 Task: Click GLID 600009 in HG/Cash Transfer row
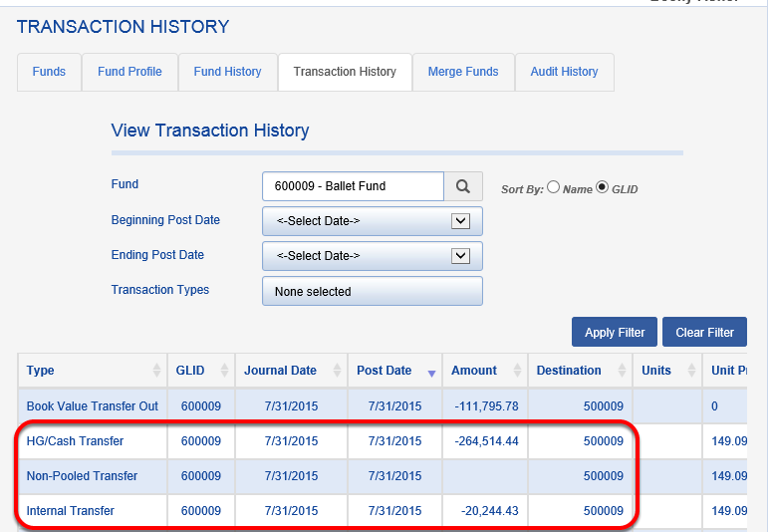coord(201,441)
